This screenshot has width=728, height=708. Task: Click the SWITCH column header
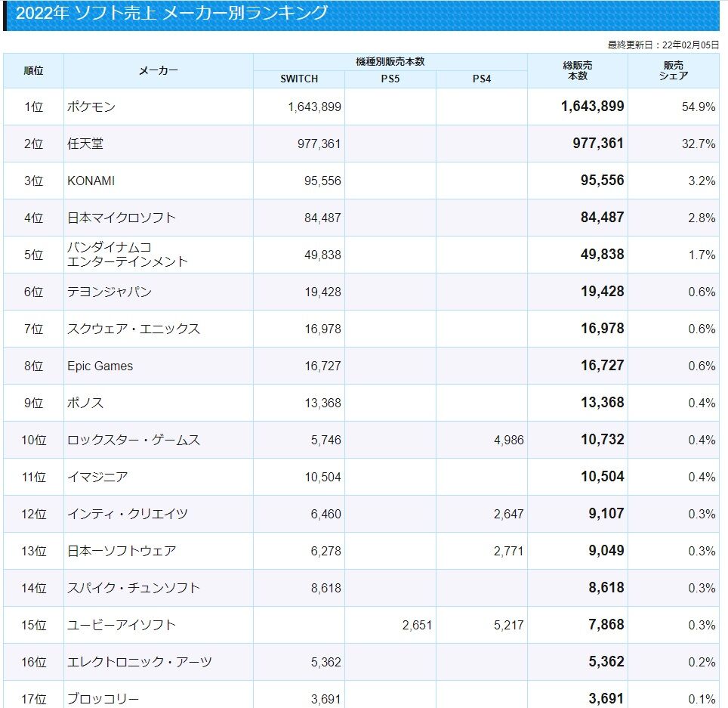click(x=299, y=79)
